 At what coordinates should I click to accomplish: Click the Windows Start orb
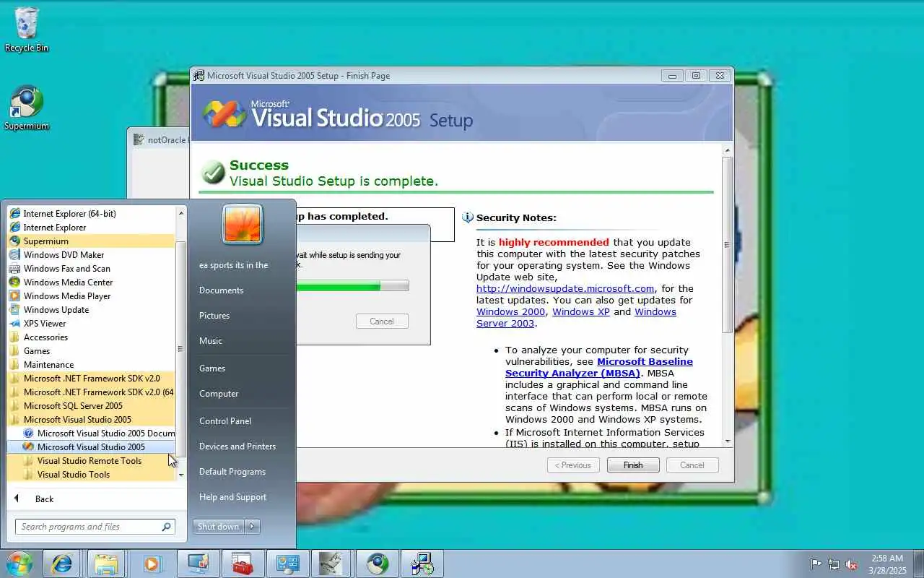[x=19, y=564]
